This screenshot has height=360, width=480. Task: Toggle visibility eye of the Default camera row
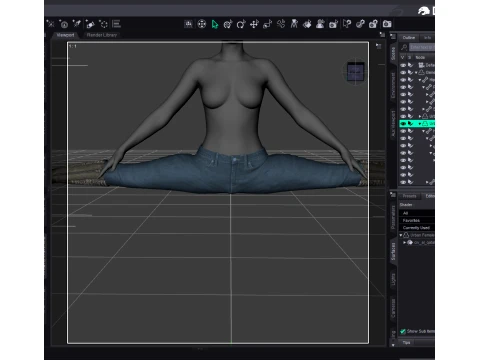(403, 65)
